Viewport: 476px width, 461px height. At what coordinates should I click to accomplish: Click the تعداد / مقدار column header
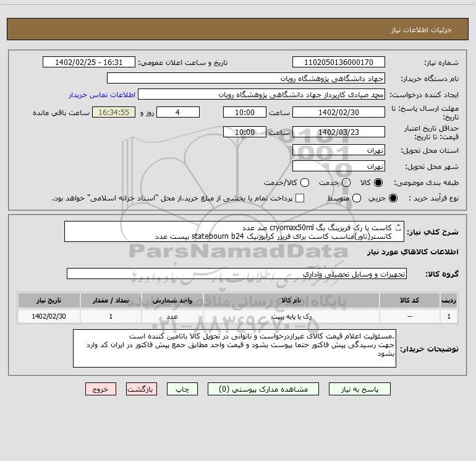tap(111, 300)
